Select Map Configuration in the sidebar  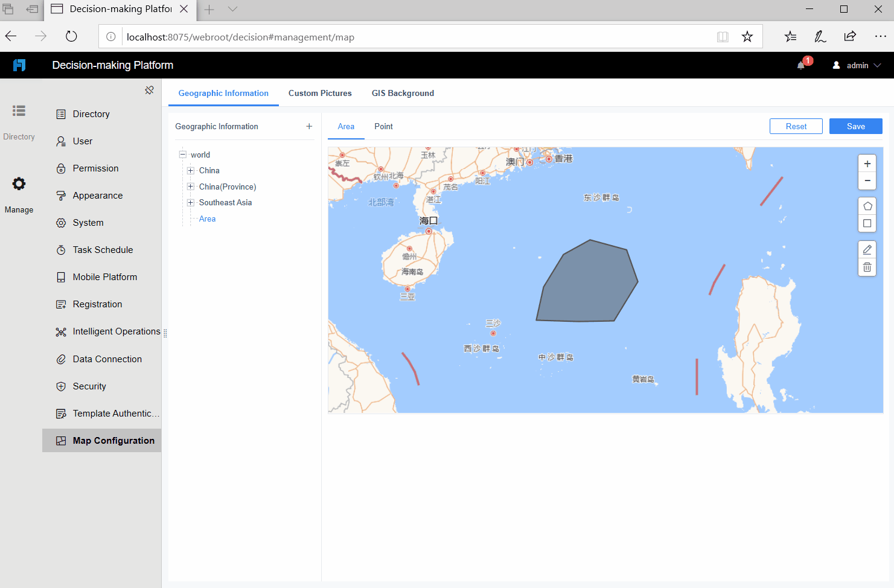pyautogui.click(x=101, y=440)
